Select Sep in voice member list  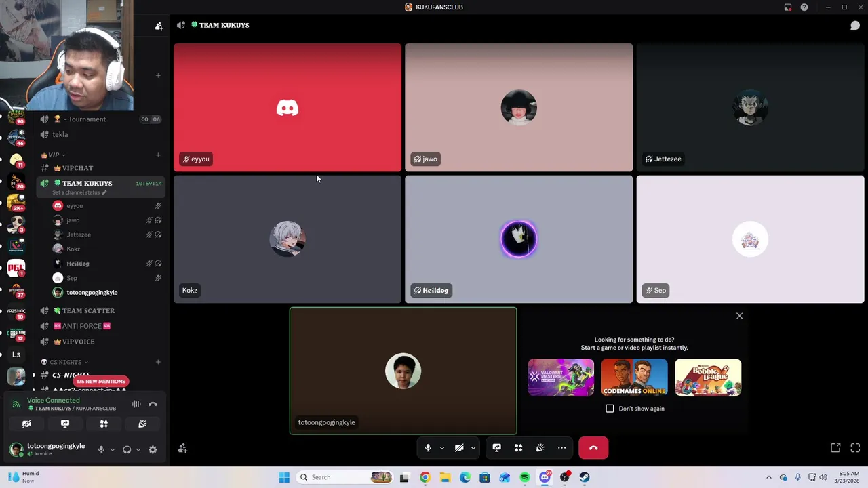click(107, 278)
